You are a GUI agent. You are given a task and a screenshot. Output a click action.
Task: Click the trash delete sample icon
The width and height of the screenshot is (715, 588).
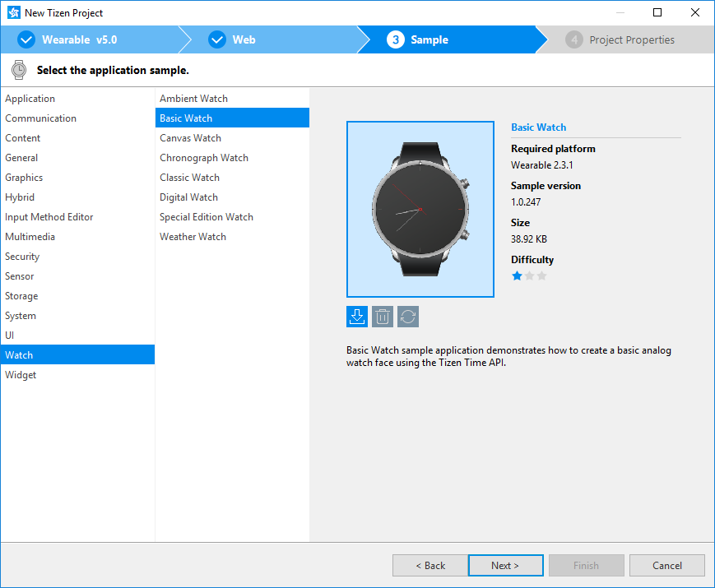click(x=383, y=317)
